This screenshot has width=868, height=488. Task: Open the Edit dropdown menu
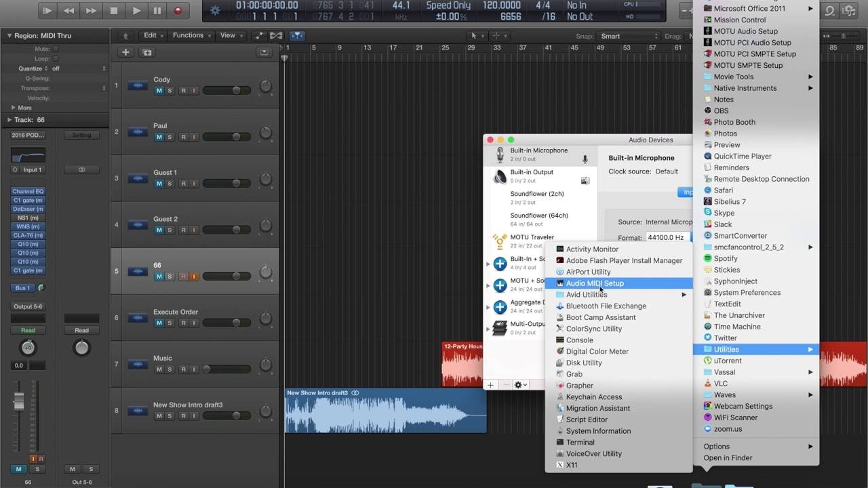pyautogui.click(x=154, y=36)
